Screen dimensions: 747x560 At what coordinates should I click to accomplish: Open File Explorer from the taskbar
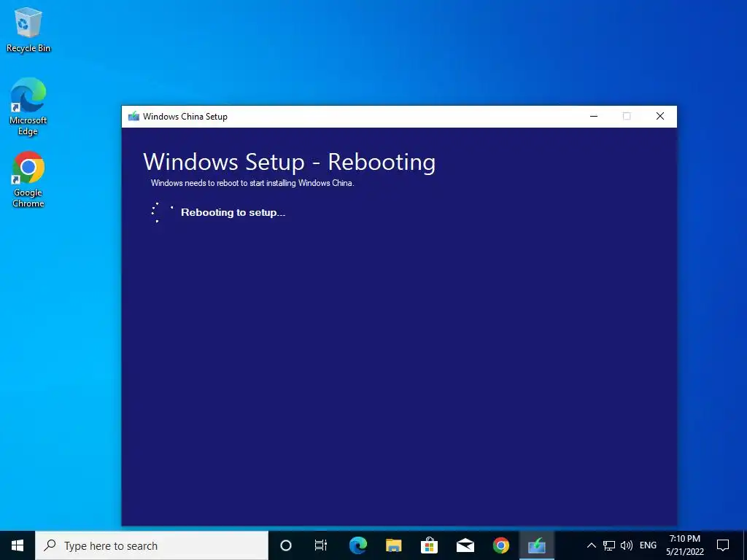[393, 545]
